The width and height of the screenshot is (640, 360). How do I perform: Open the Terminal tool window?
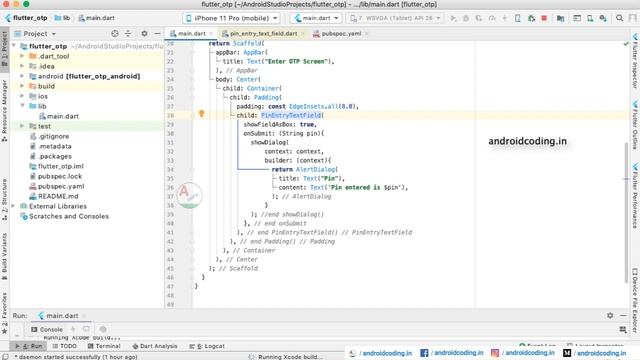(104, 346)
